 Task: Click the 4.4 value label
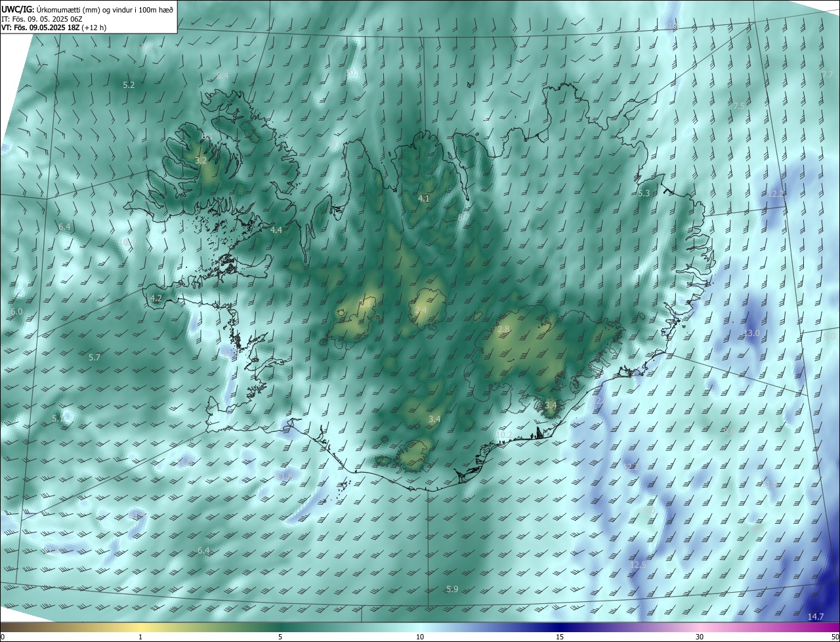tap(276, 230)
